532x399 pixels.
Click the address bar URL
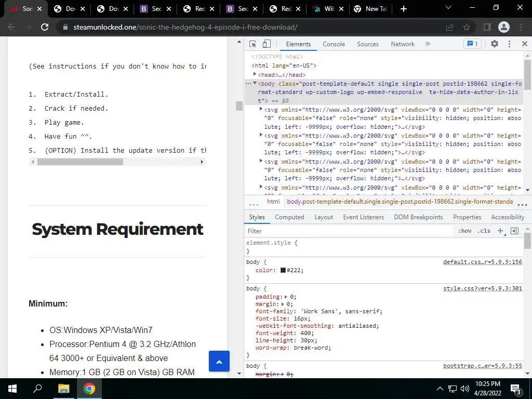pos(185,27)
